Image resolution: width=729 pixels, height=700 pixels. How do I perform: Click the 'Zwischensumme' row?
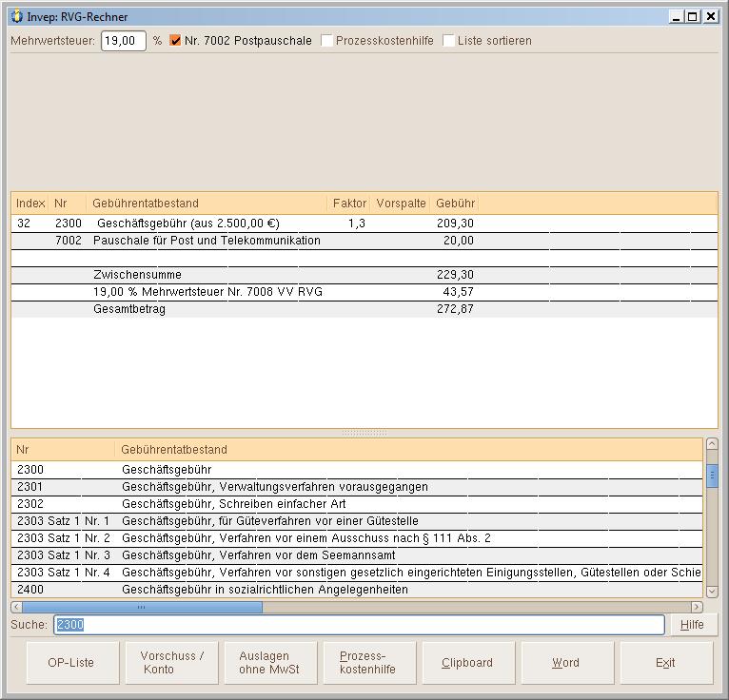pyautogui.click(x=364, y=275)
